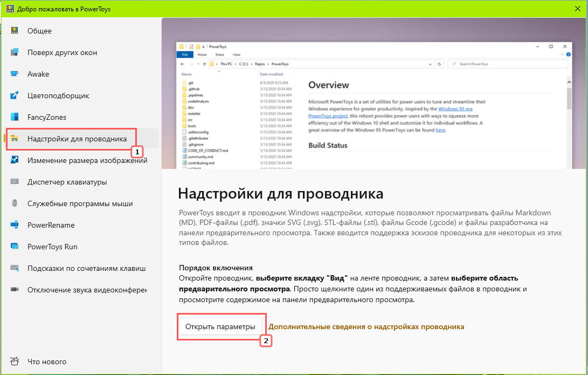Open Отключение звука видеоконференций item
588x375 pixels.
[x=81, y=290]
